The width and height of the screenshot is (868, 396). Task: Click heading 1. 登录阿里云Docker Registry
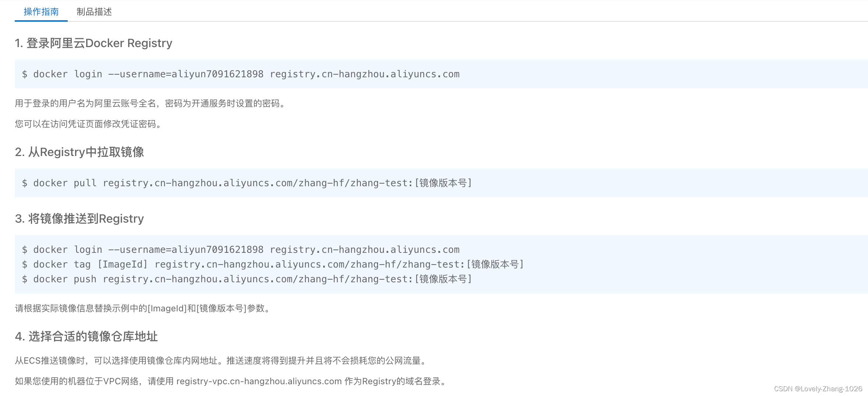tap(93, 43)
